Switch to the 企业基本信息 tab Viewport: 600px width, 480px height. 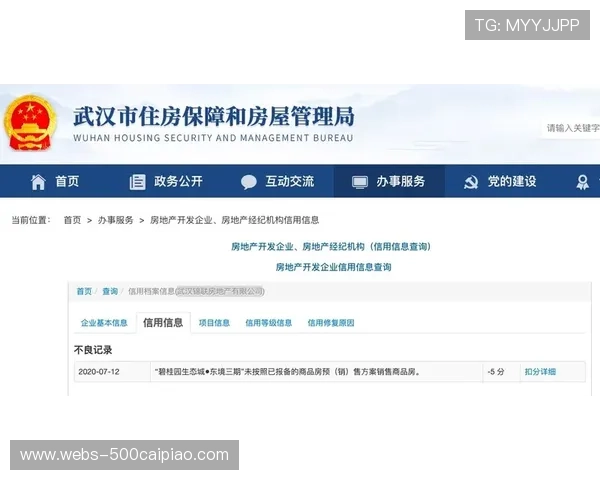point(104,323)
